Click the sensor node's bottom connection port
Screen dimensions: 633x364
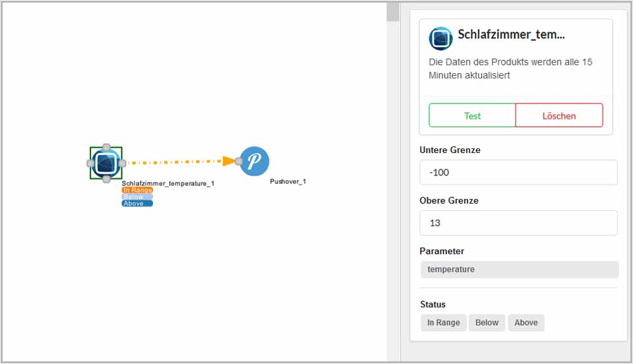106,179
